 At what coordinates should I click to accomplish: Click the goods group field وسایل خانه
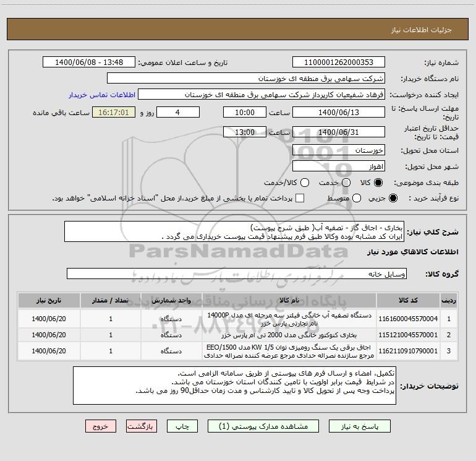(x=237, y=274)
